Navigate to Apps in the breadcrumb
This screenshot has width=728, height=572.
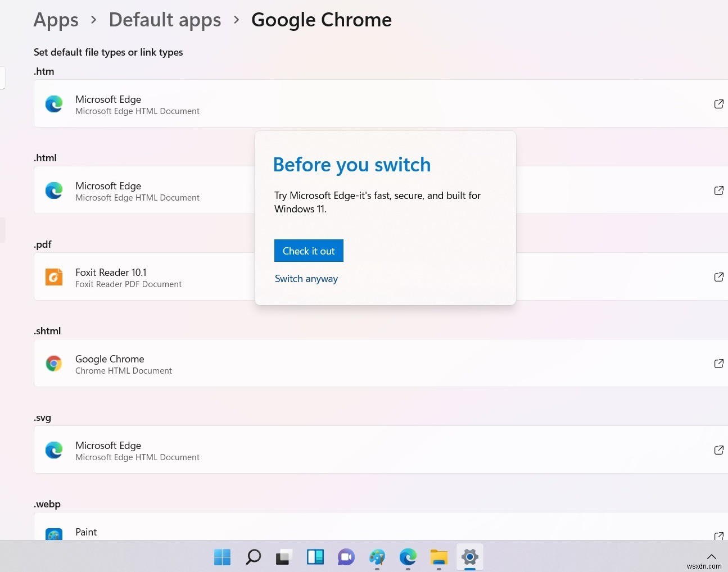[56, 19]
